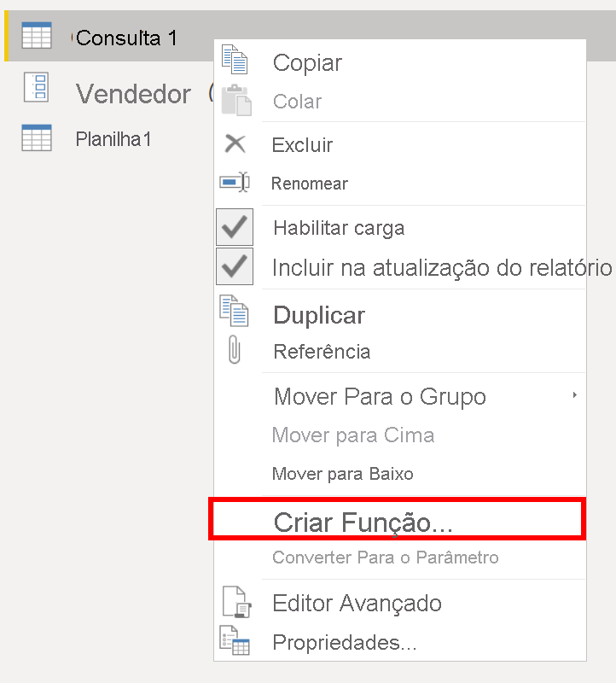Pick the Renomear menu entry
Image resolution: width=616 pixels, height=683 pixels.
(309, 184)
